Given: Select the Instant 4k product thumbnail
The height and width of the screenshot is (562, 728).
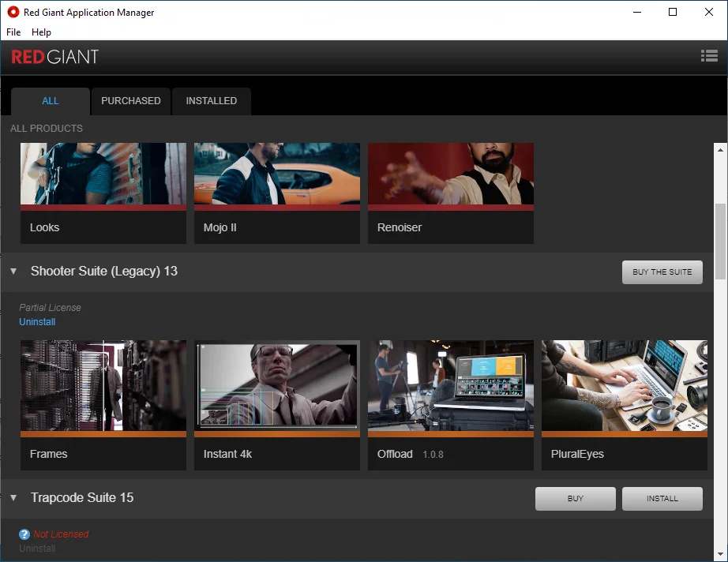Looking at the screenshot, I should (x=276, y=386).
